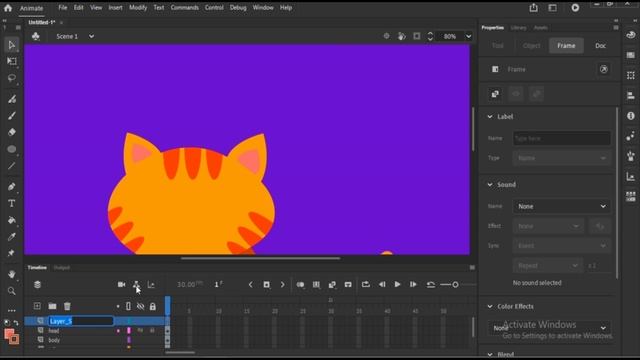Open the Quick Share and Publish icon
Screen dimensions: 640x360
[533, 7]
